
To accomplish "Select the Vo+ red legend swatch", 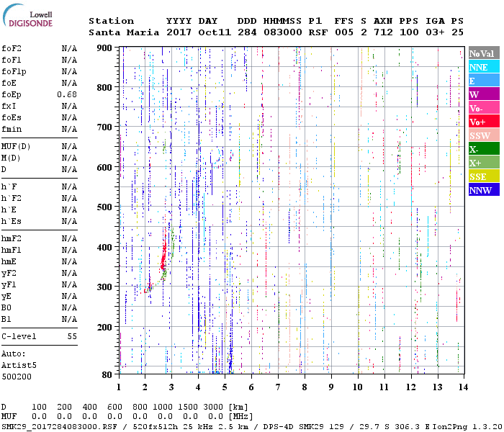I will click(x=484, y=122).
